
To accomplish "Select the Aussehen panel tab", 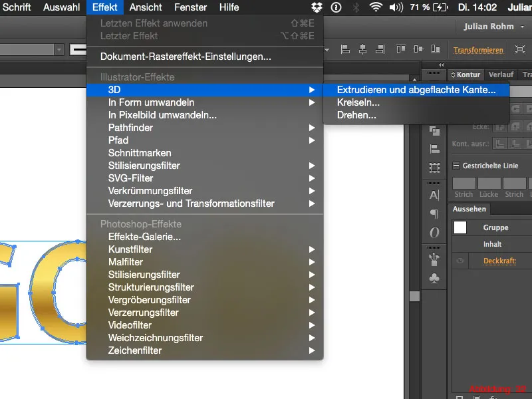I will tap(469, 209).
